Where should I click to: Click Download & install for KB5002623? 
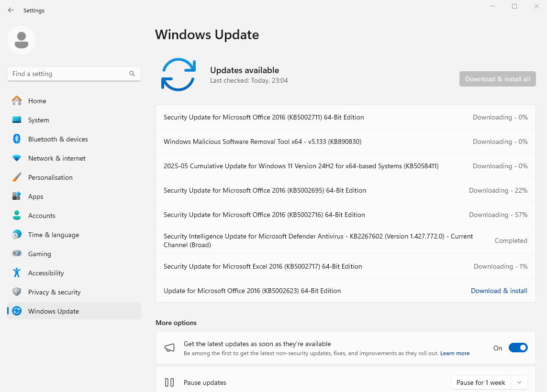499,291
